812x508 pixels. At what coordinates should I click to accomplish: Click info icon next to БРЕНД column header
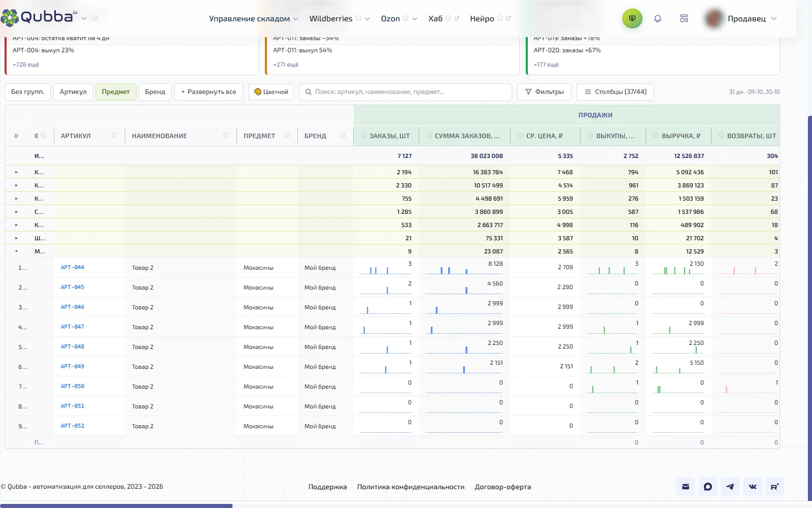[343, 136]
